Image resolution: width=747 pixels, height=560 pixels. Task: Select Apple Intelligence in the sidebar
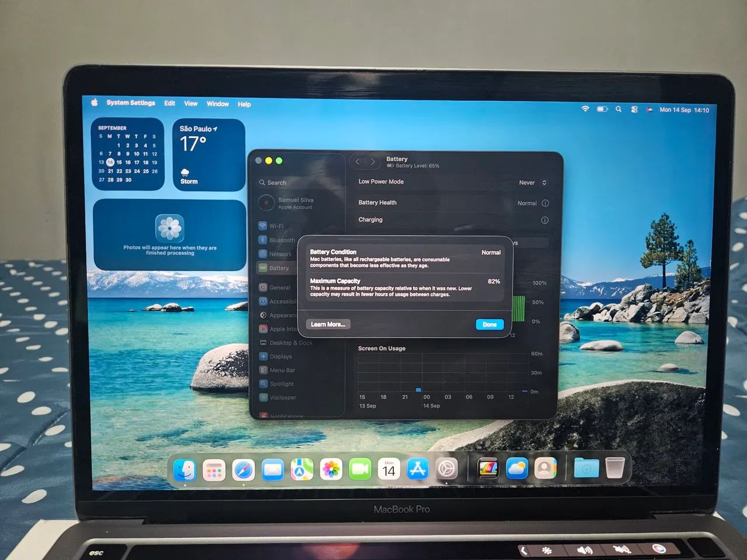coord(278,329)
